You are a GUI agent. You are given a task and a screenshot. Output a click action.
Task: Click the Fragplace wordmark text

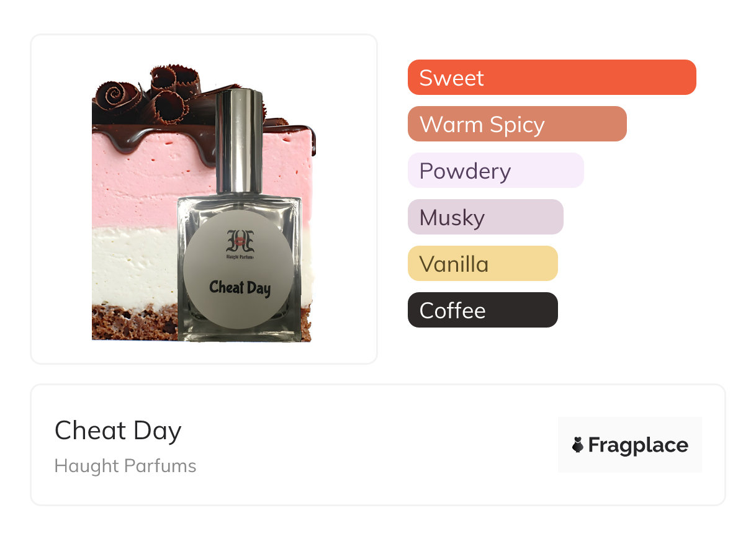pos(638,445)
